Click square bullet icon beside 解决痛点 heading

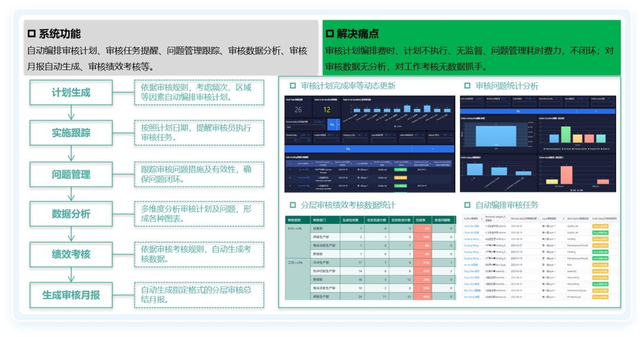[x=330, y=34]
